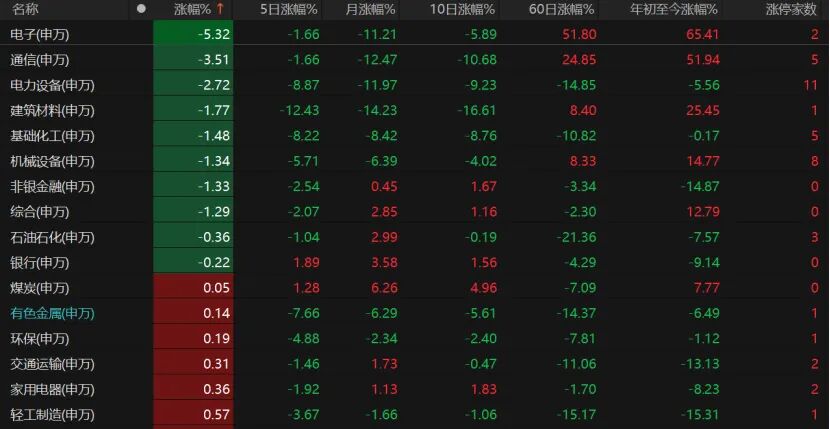The height and width of the screenshot is (429, 830).
Task: Click the -15.17 sixty-day change value
Action: [x=576, y=415]
